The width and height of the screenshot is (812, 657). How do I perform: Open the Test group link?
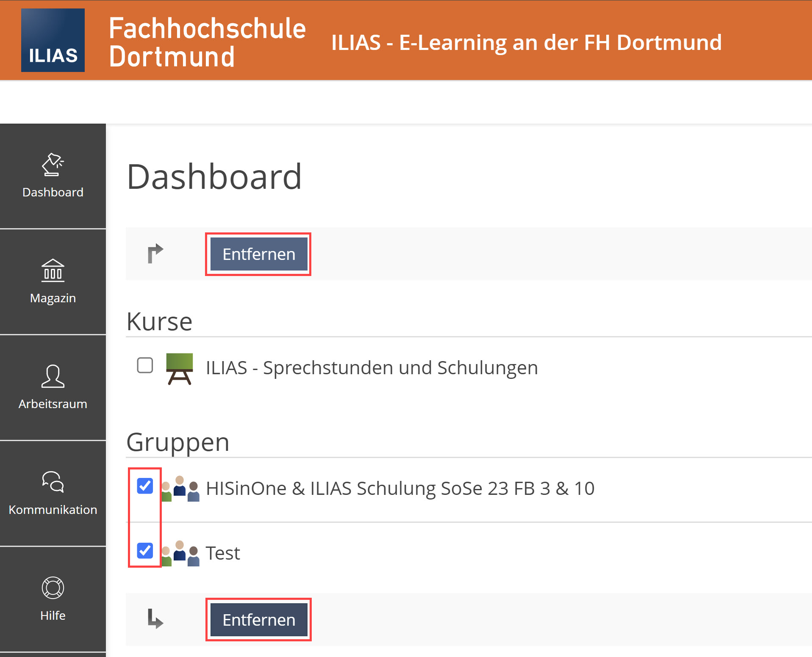click(223, 553)
